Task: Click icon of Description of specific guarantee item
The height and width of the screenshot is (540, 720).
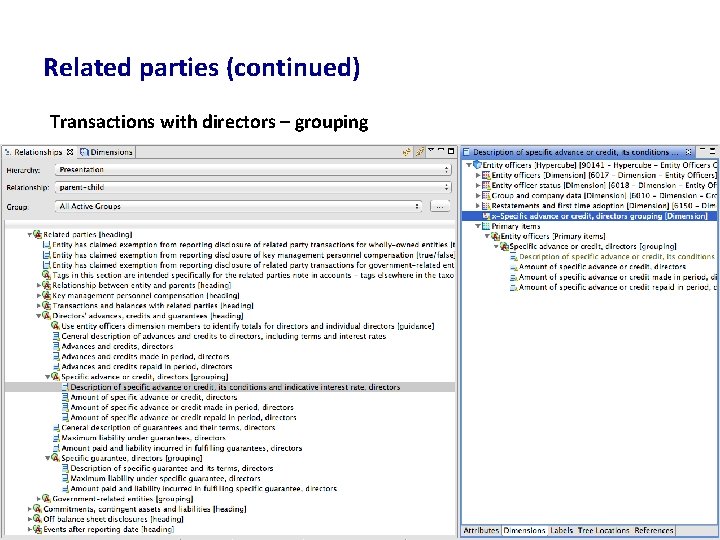Action: coord(65,468)
